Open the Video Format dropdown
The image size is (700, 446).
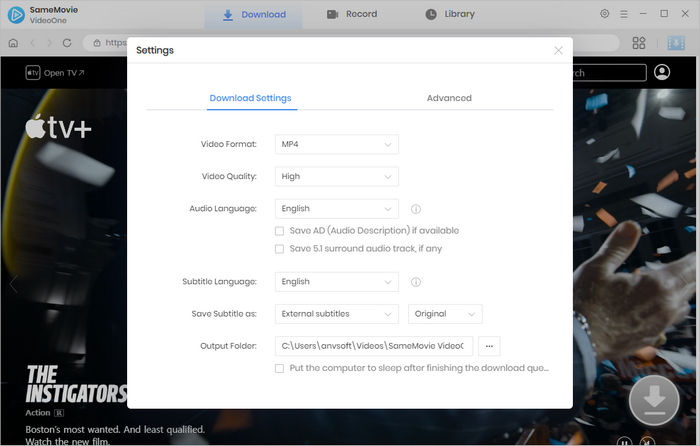(x=337, y=144)
